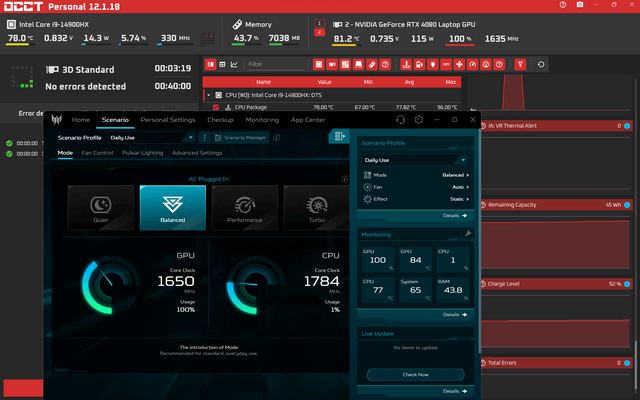The width and height of the screenshot is (640, 400).
Task: Uncheck the CPU Package sensor checkbox
Action: point(216,107)
